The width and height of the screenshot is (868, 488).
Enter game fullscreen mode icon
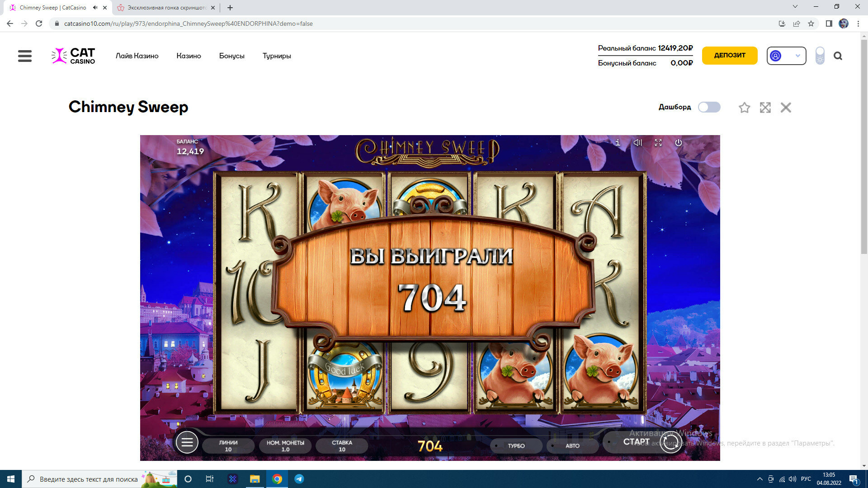pos(658,143)
